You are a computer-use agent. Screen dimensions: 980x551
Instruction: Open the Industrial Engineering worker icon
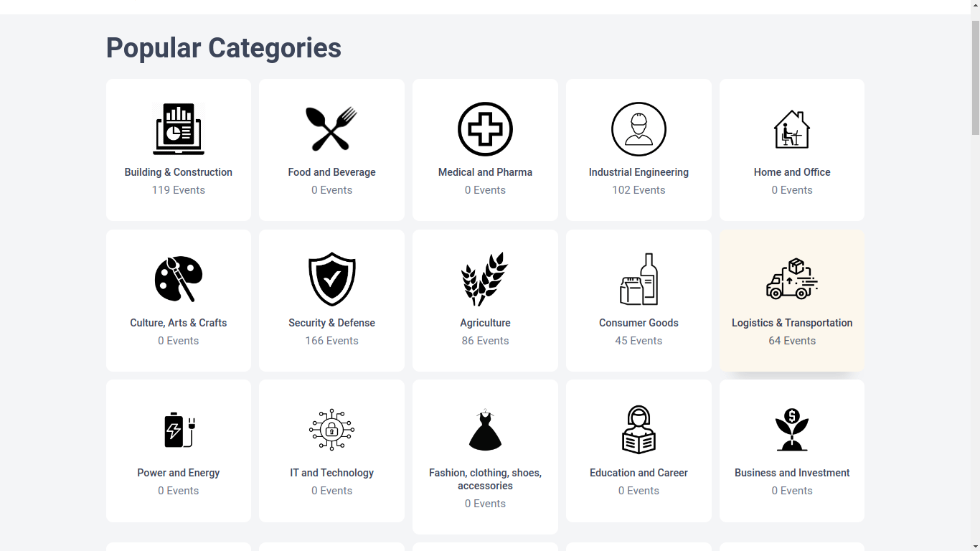639,129
